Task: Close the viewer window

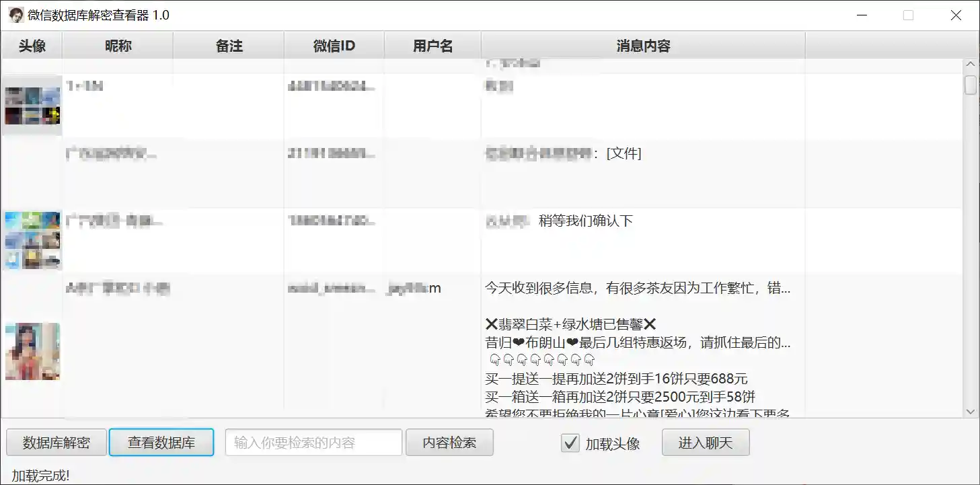Action: pos(956,15)
